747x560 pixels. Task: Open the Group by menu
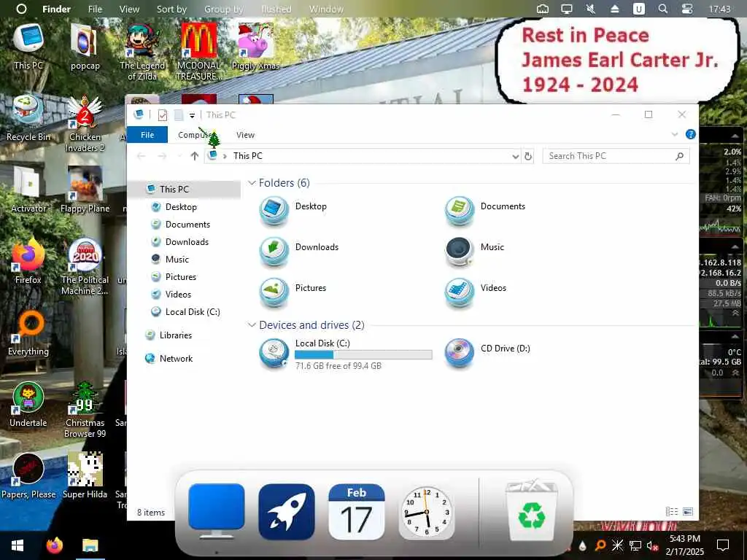(x=223, y=9)
